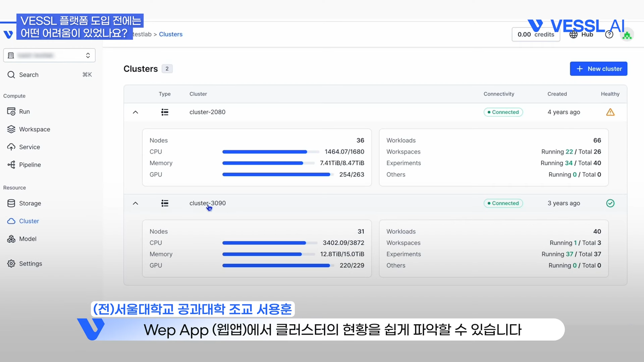Click the Pipeline icon in sidebar
Viewport: 644px width, 362px height.
[11, 165]
